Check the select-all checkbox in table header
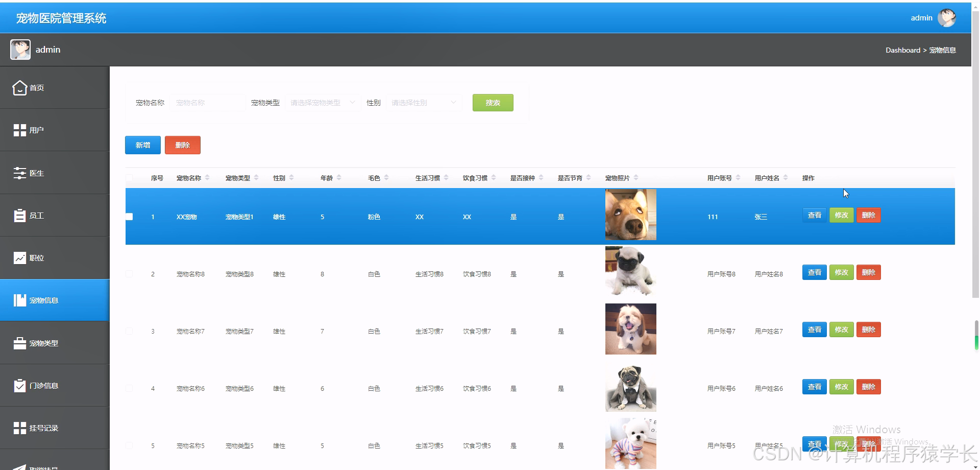 pyautogui.click(x=129, y=177)
